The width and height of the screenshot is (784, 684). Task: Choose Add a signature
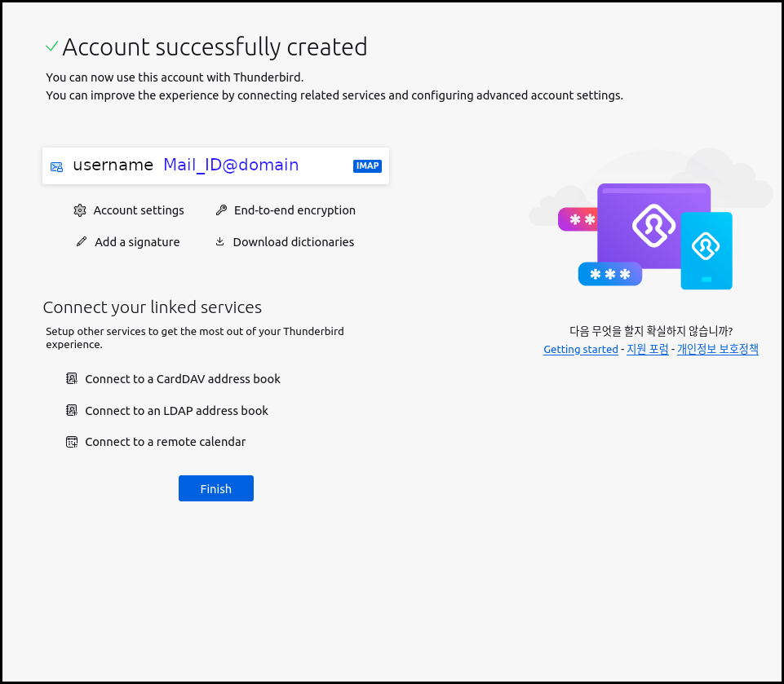click(x=128, y=242)
